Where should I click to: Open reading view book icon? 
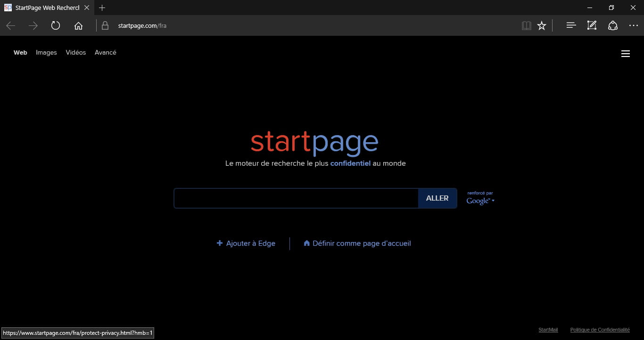527,26
